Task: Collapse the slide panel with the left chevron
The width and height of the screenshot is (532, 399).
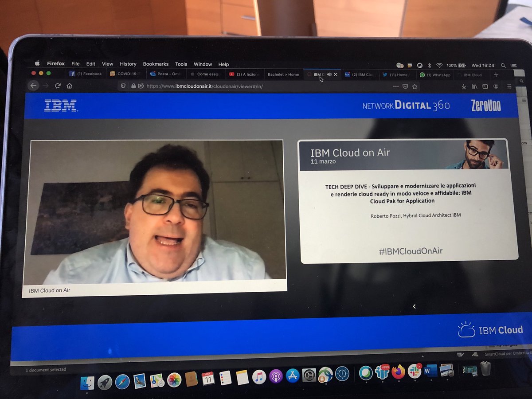Action: (x=414, y=306)
